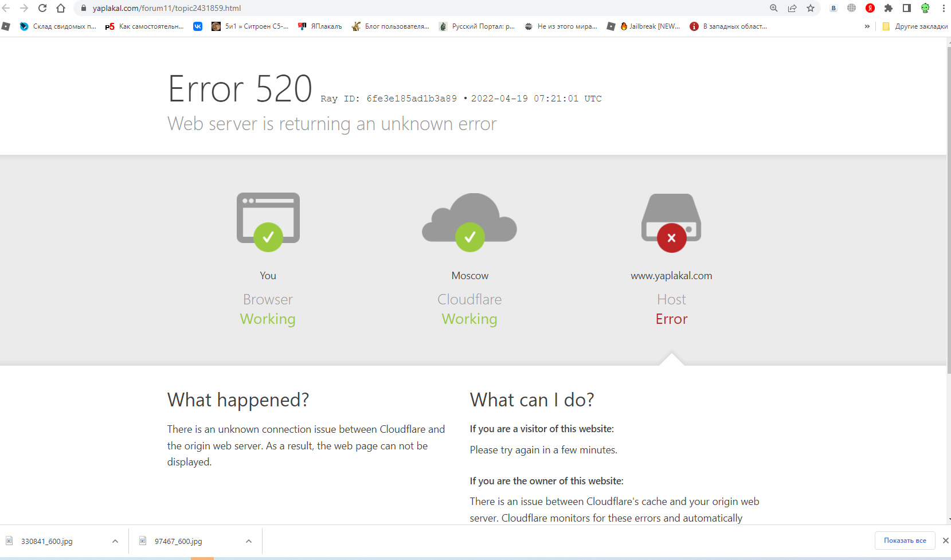Close the downloads bar
Image resolution: width=951 pixels, height=560 pixels.
[x=946, y=541]
